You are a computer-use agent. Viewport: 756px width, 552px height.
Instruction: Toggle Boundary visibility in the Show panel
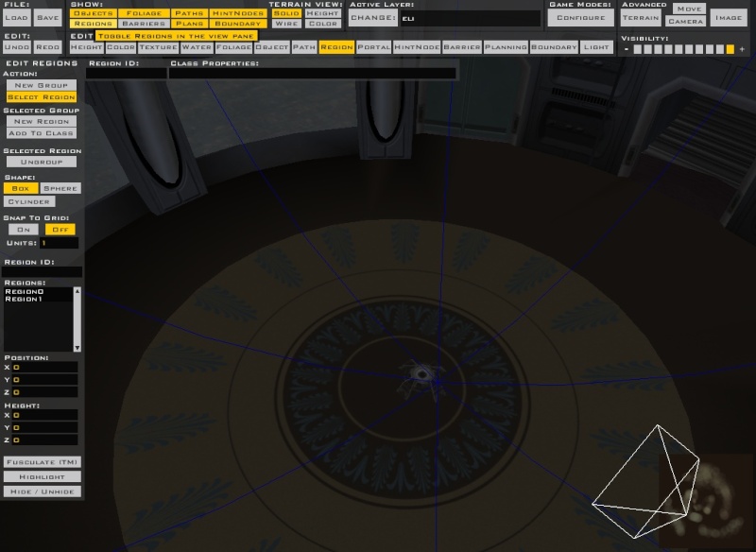click(238, 24)
